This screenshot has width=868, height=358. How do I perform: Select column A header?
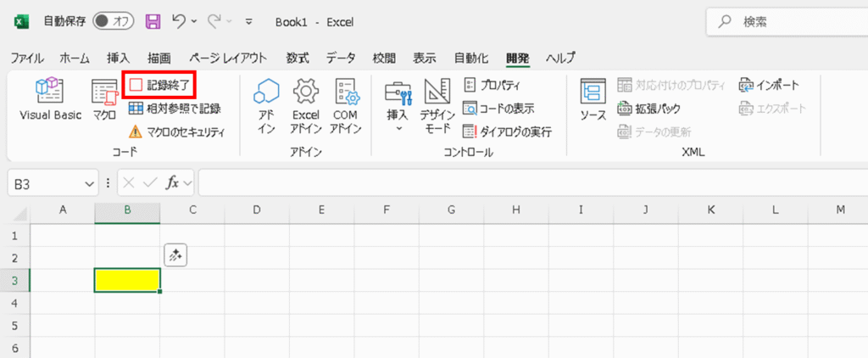pyautogui.click(x=62, y=210)
